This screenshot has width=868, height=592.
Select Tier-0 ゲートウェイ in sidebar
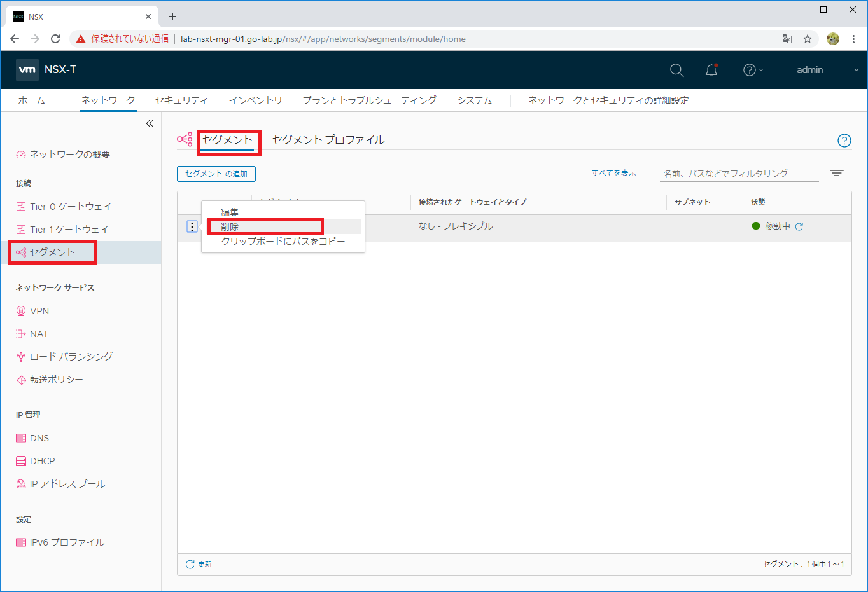click(x=71, y=207)
